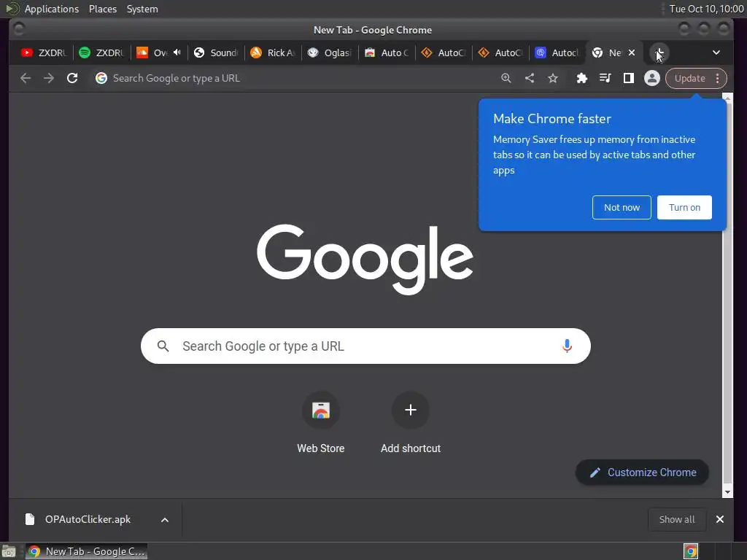The width and height of the screenshot is (747, 560).
Task: Expand the tab search dropdown arrow
Action: pos(716,52)
